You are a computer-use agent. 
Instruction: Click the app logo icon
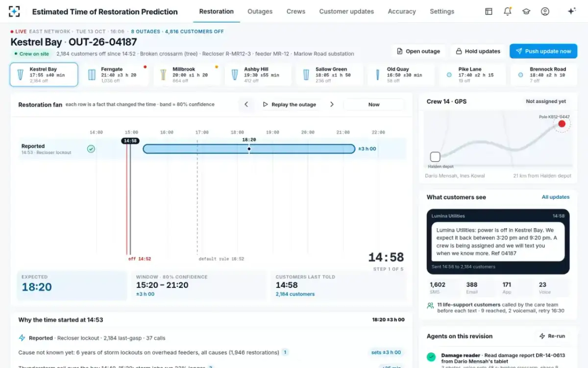15,11
